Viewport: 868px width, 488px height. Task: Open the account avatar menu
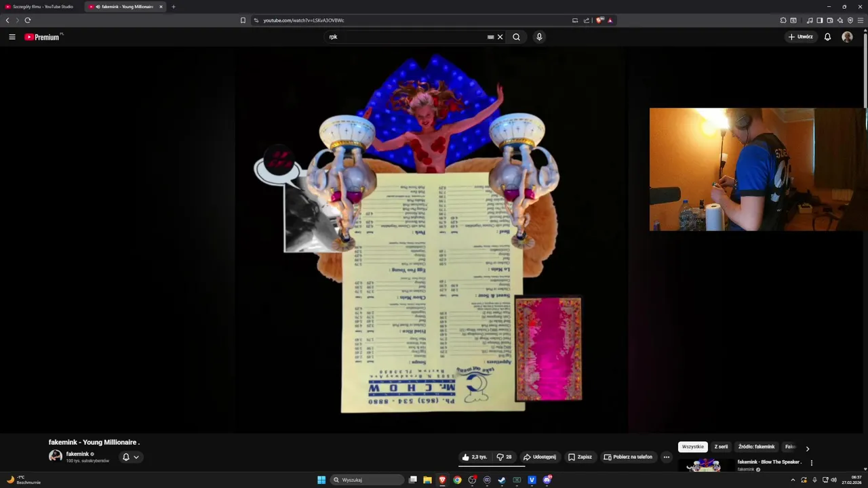[847, 37]
